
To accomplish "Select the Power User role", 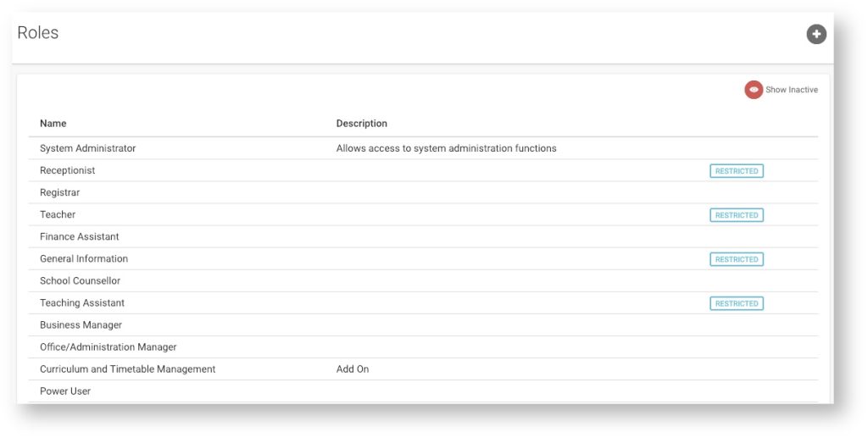I will click(x=64, y=391).
